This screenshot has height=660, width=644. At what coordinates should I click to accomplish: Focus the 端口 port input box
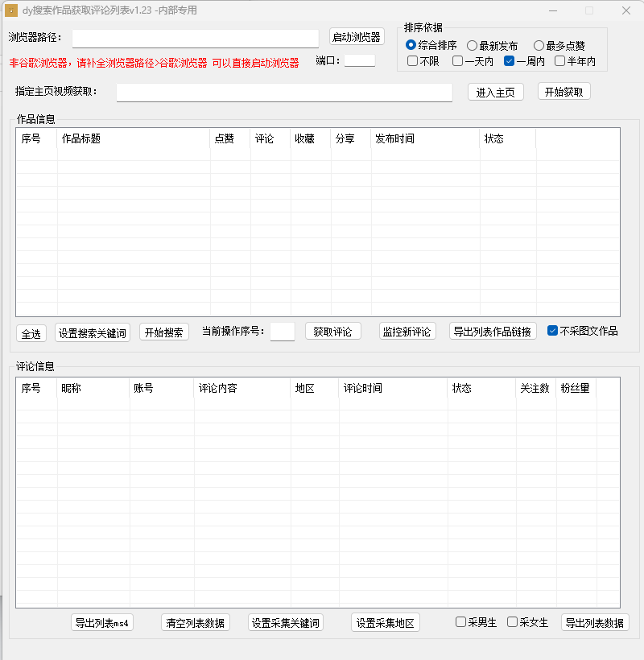point(359,60)
